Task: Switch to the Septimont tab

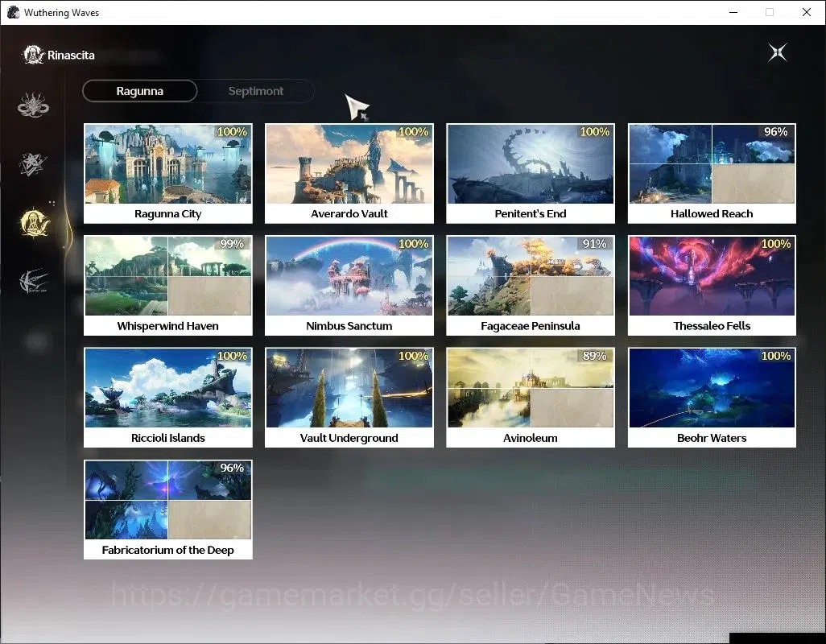Action: [255, 91]
